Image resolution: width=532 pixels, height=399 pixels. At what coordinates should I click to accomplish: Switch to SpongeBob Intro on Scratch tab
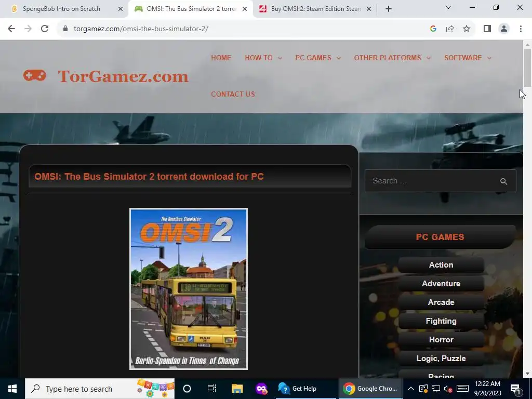coord(61,9)
